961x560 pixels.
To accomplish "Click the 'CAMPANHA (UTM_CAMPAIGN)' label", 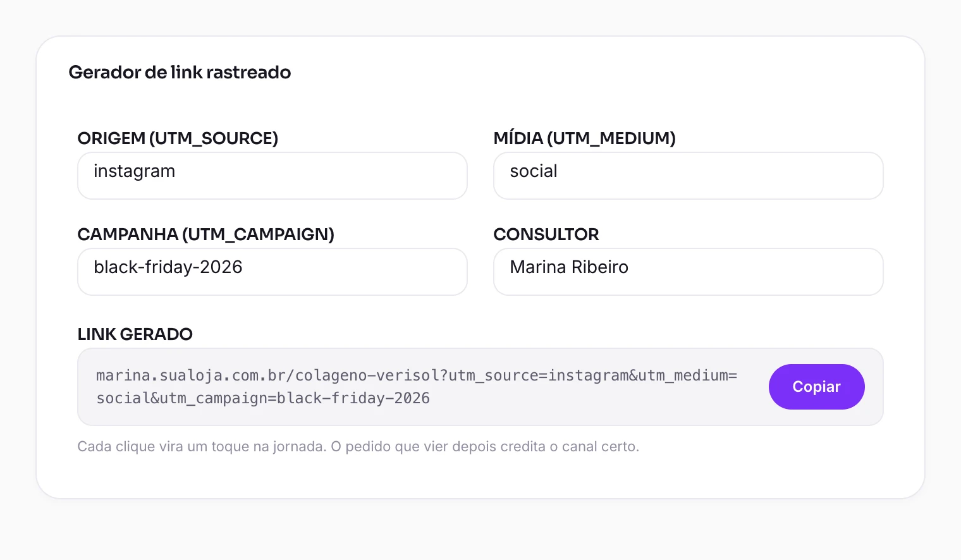I will (x=205, y=234).
